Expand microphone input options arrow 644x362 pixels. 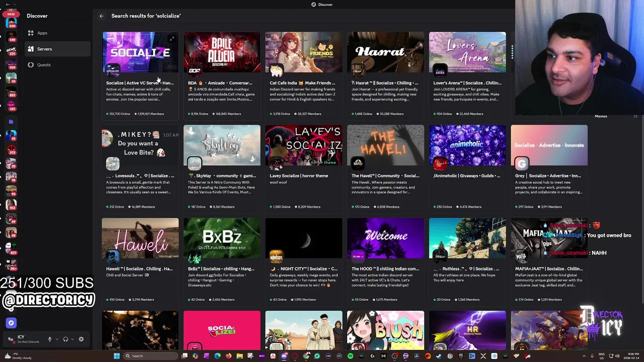pos(56,339)
